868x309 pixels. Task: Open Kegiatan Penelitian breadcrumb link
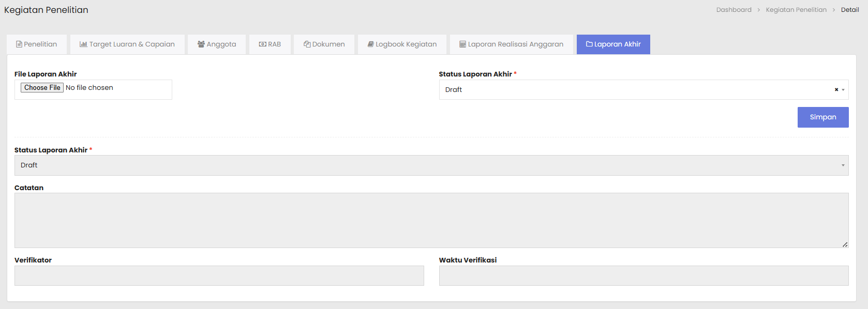[x=796, y=10]
